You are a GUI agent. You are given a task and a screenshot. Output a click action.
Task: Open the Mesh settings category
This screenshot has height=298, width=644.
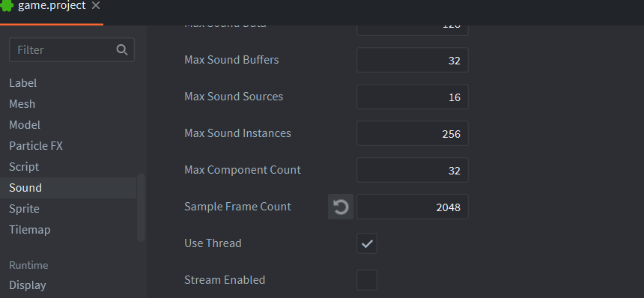click(x=22, y=104)
